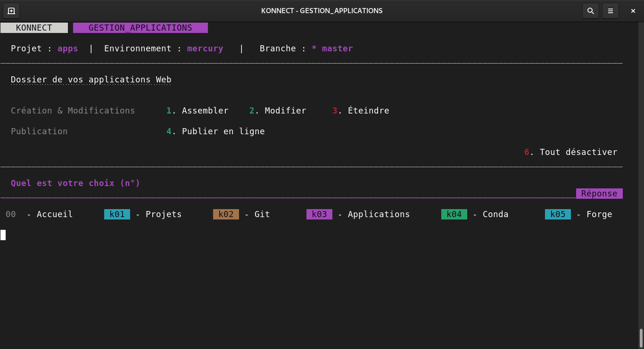Click the purple k03 Applications badge

pos(319,214)
